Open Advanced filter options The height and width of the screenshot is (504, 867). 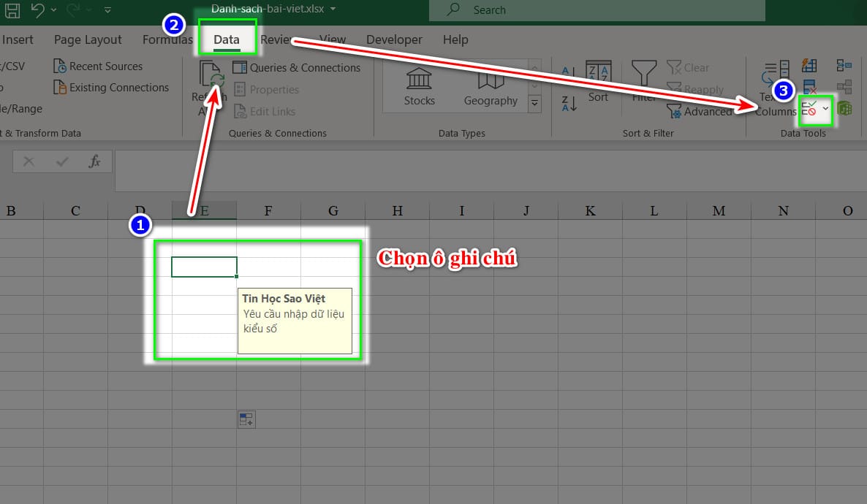pyautogui.click(x=699, y=111)
